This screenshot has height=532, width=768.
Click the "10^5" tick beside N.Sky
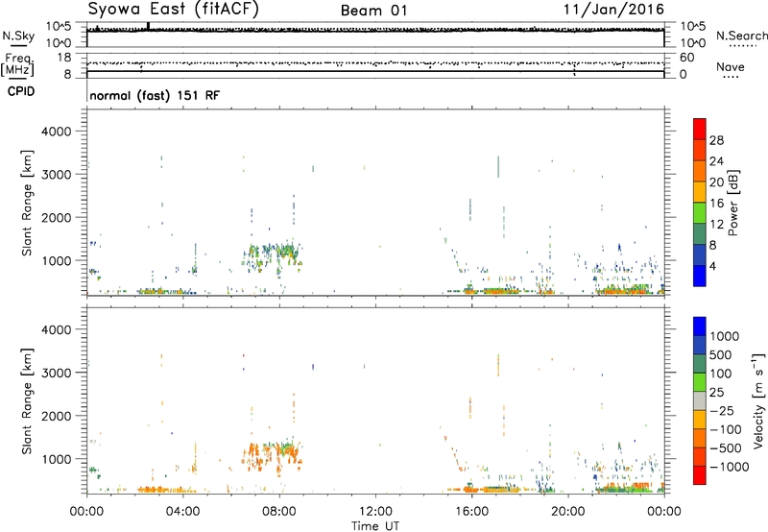click(59, 27)
